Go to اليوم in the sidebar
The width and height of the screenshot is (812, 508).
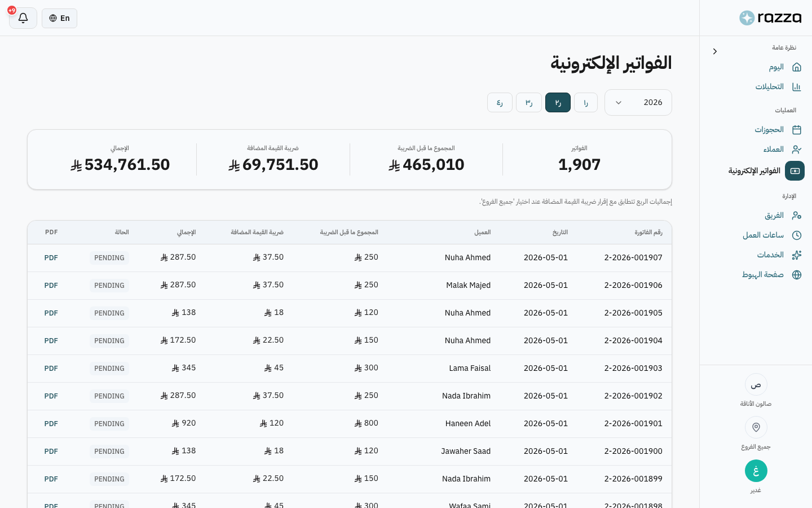tap(776, 67)
